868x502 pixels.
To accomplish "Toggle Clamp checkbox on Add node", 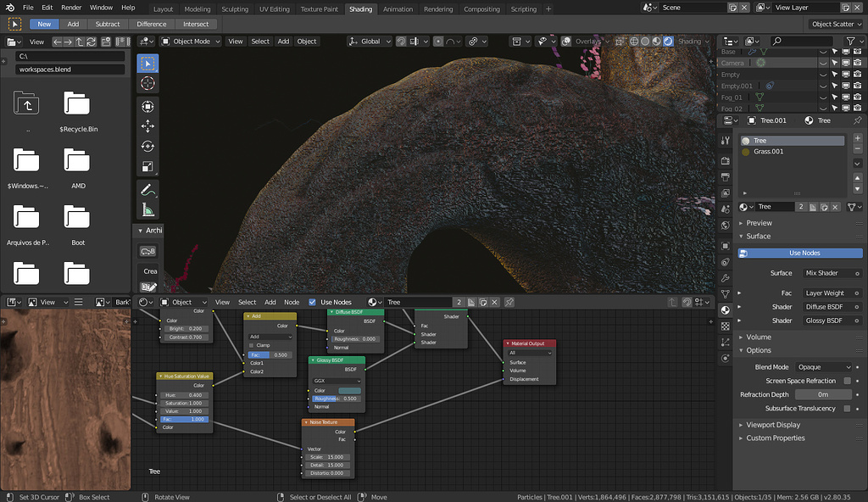I will click(251, 345).
